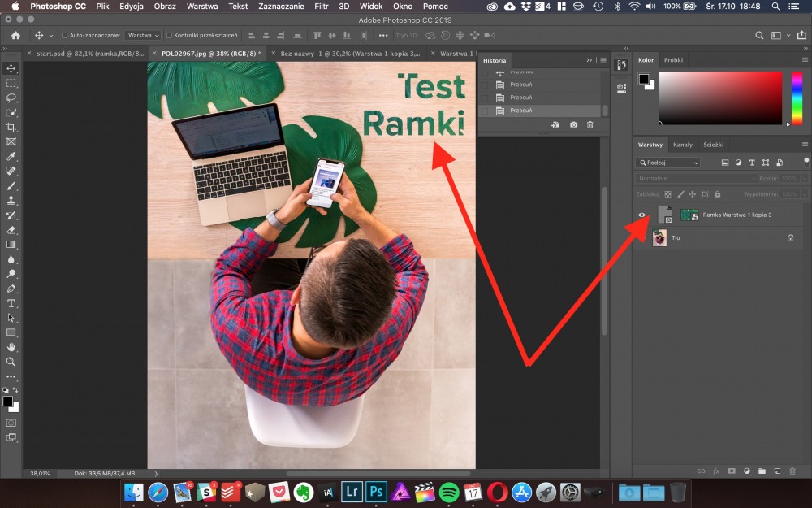Select the Brush tool
812x508 pixels.
[x=11, y=185]
